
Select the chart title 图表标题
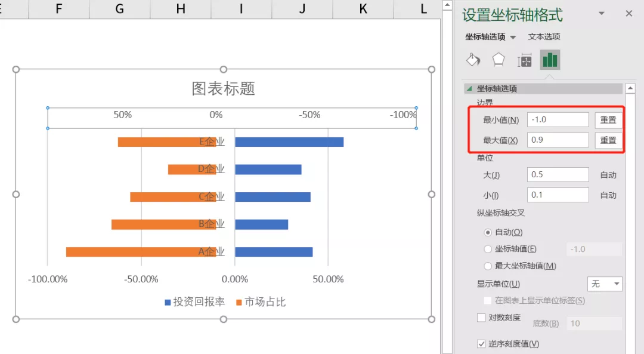tap(224, 88)
